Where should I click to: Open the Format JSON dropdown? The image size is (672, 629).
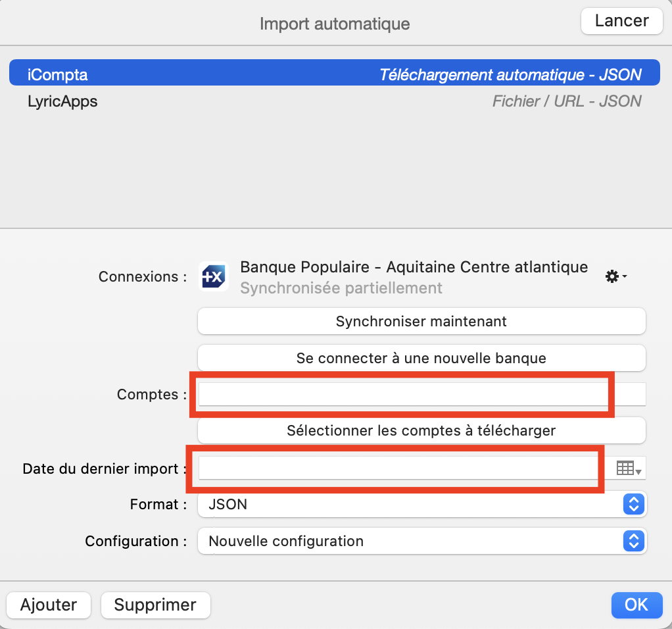(421, 504)
